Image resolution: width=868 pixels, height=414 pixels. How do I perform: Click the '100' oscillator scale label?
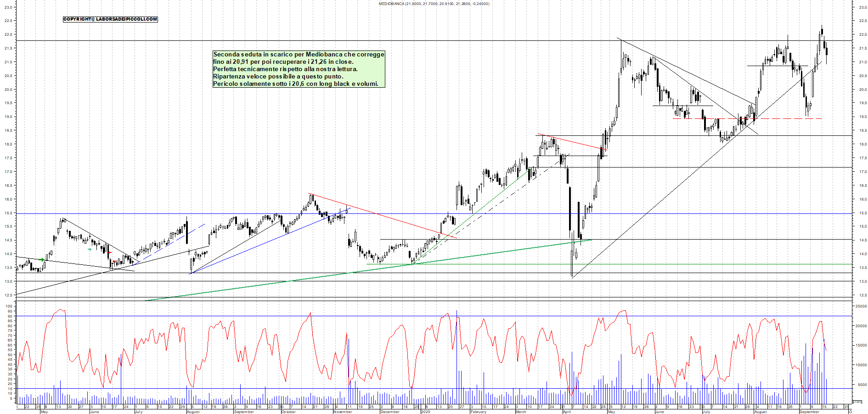(9, 306)
